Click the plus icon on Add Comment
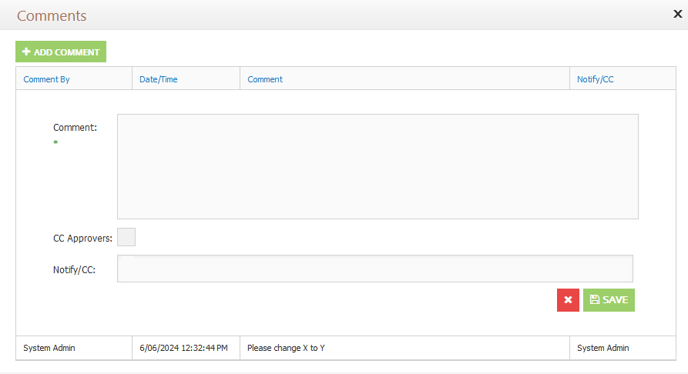Viewport: 688px width, 374px height. (26, 51)
